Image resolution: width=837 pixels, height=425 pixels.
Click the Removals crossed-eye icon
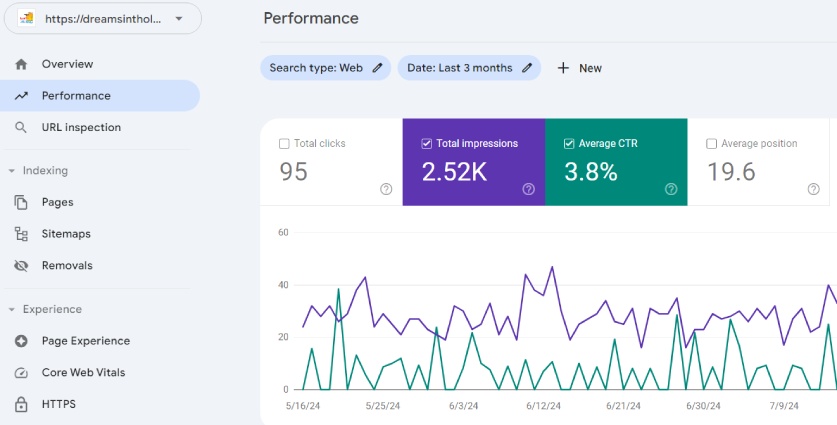[21, 266]
